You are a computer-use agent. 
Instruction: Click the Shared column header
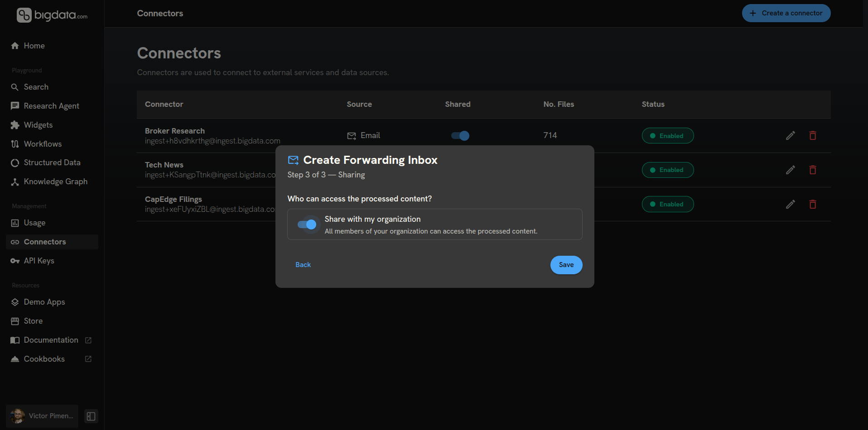(458, 104)
